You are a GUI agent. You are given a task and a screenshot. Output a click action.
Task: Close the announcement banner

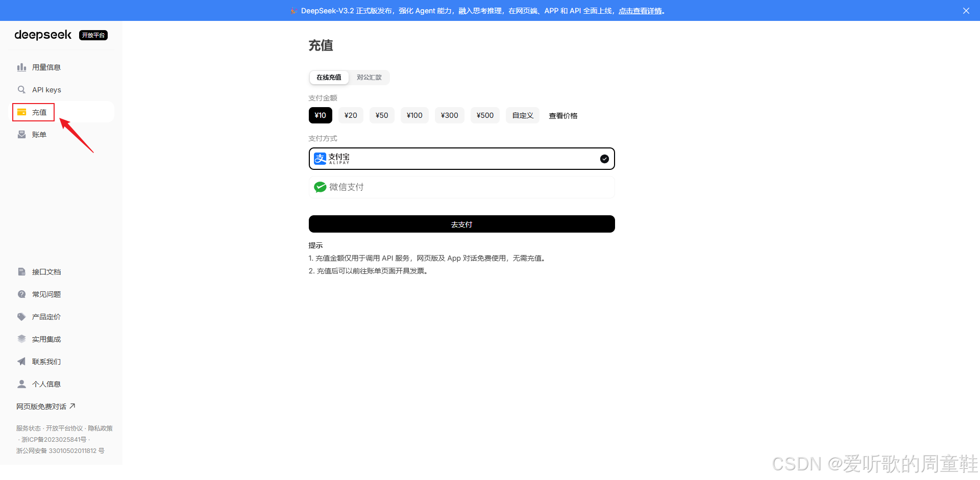pos(966,11)
